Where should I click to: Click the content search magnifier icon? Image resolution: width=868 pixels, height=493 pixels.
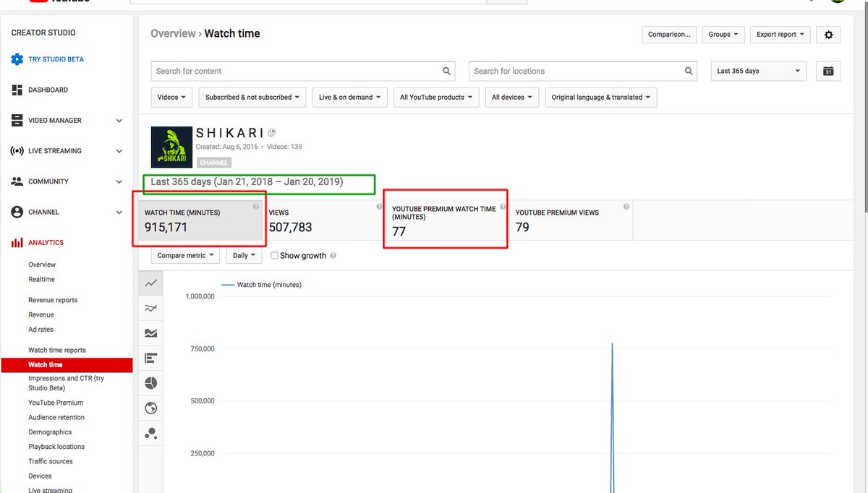point(447,71)
